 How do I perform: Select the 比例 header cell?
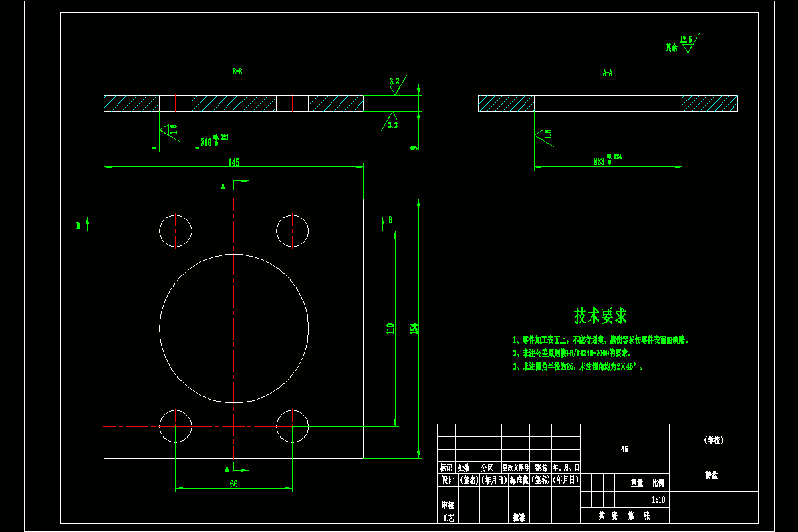tap(658, 482)
